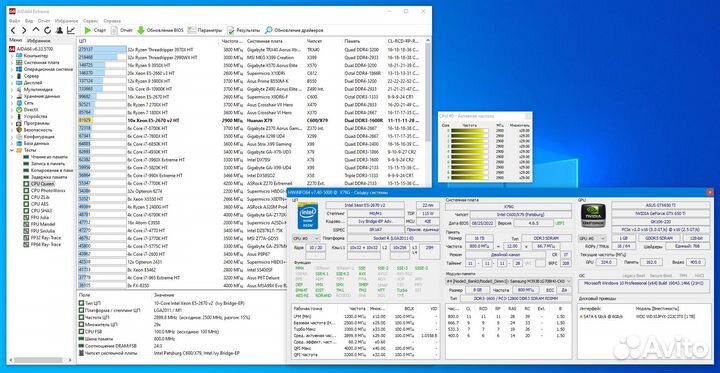
Task: Expand the Операционная система node
Action: pyautogui.click(x=12, y=69)
